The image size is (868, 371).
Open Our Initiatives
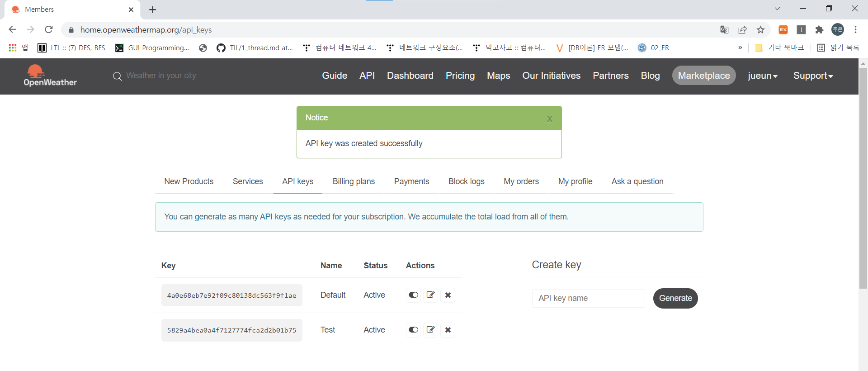point(552,76)
